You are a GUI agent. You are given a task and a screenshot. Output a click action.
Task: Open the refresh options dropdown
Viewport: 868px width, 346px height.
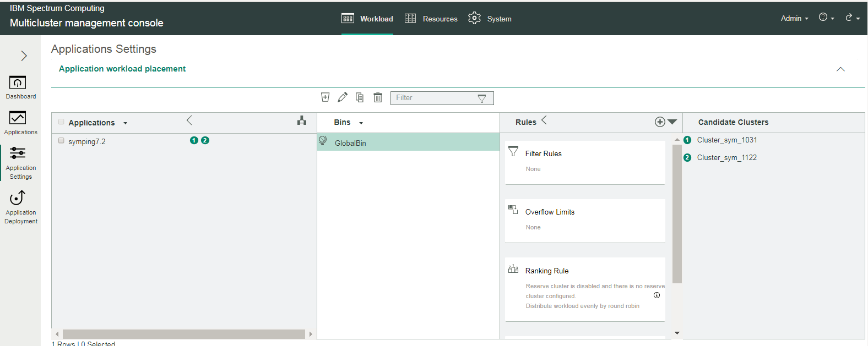pyautogui.click(x=853, y=18)
